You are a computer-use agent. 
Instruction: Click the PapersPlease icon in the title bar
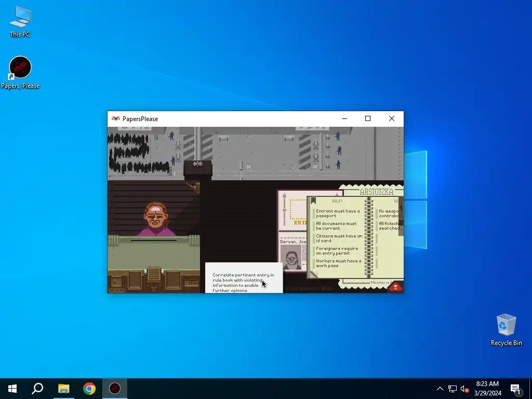point(116,119)
